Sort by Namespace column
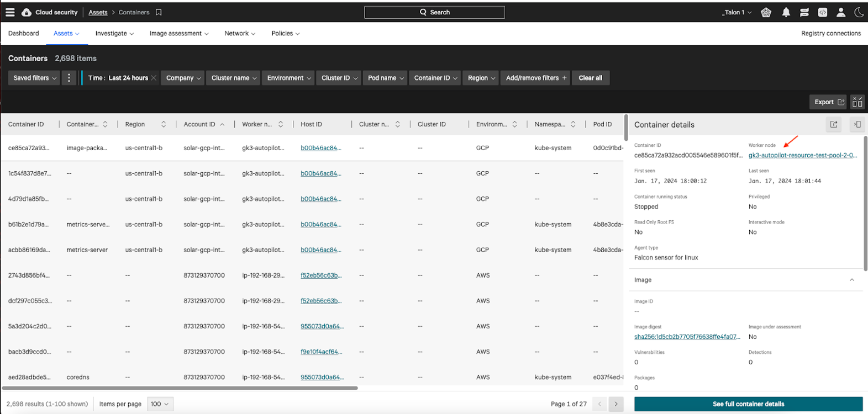The width and height of the screenshot is (868, 414). (573, 124)
